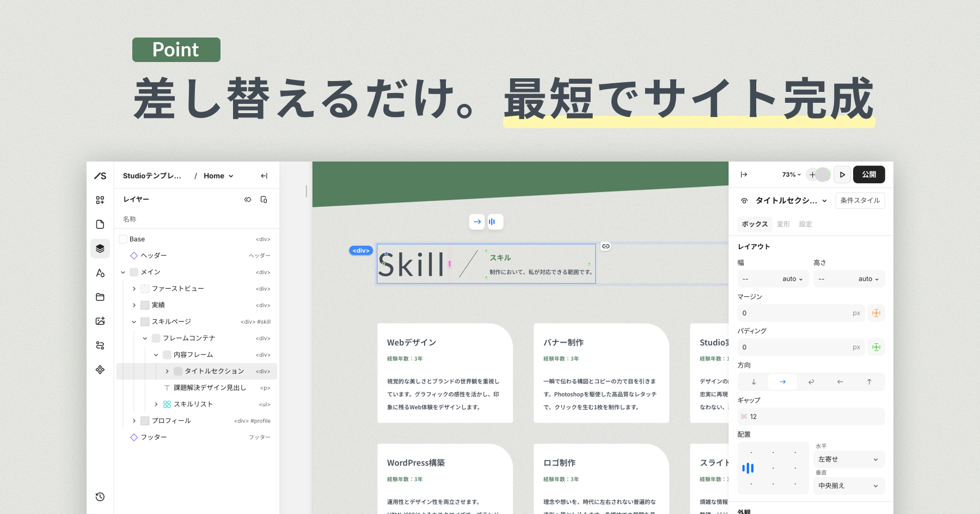Click the 公開 publish button
Viewport: 980px width, 514px height.
point(869,175)
